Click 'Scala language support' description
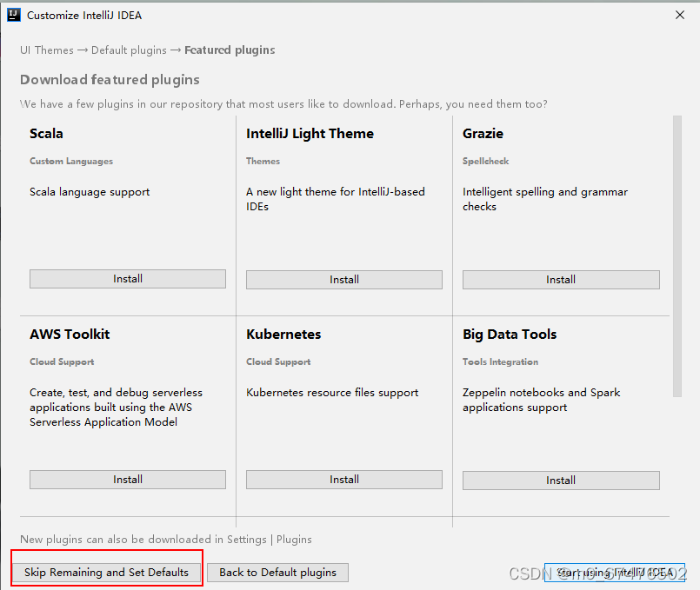 coord(90,192)
